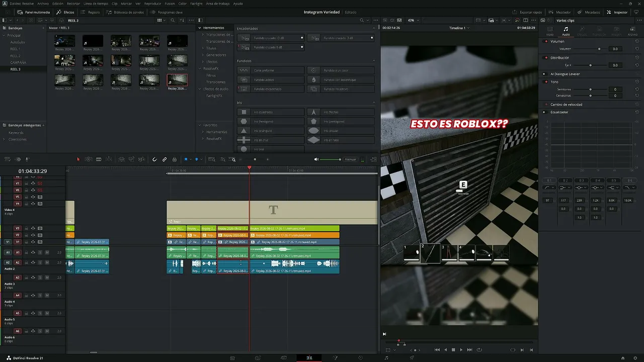Select the CAMPAÑA bin
This screenshot has height=362, width=644.
[18, 62]
